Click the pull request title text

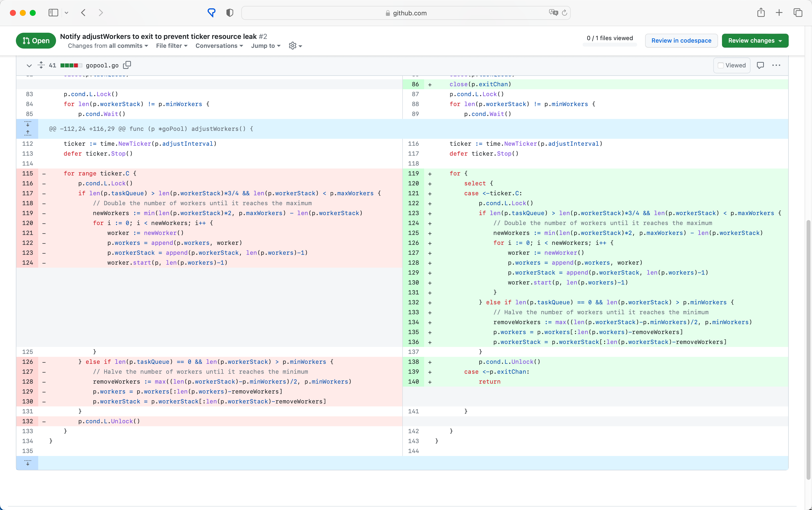[x=158, y=36]
